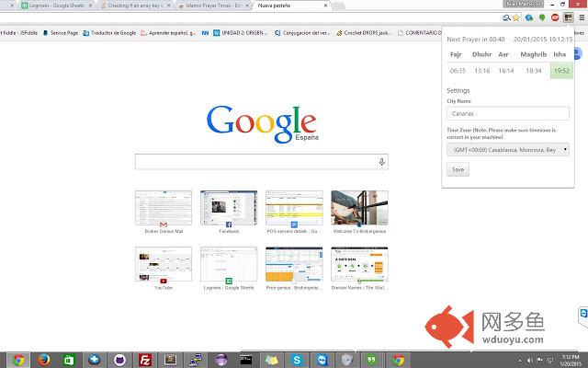Image resolution: width=588 pixels, height=368 pixels.
Task: Open the Service Page bookmark
Action: (61, 33)
